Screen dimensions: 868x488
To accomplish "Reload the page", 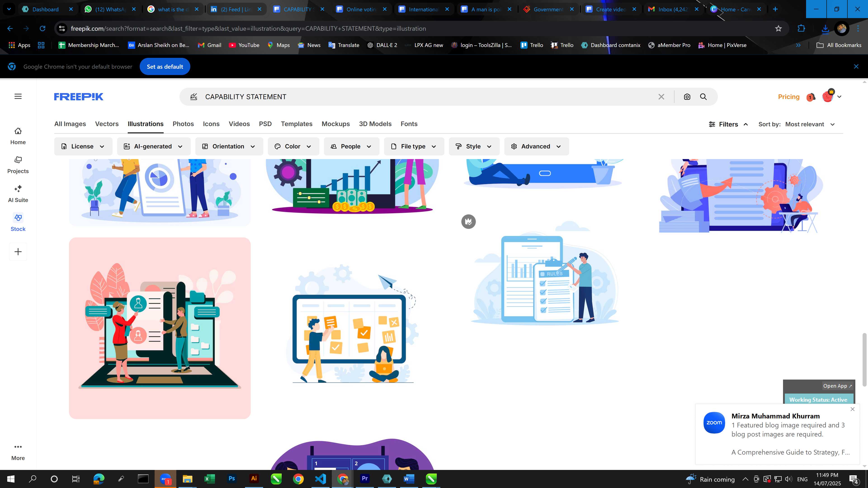I will (x=42, y=29).
